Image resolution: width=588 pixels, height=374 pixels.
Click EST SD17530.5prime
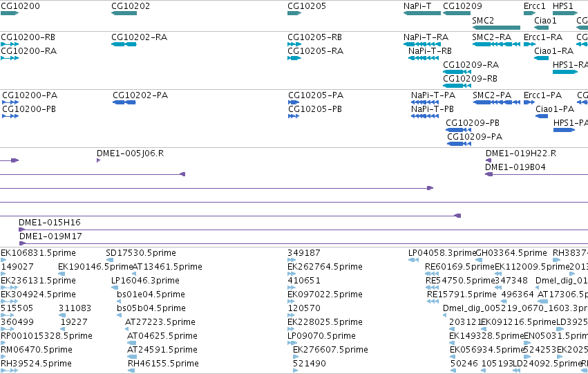(x=141, y=253)
